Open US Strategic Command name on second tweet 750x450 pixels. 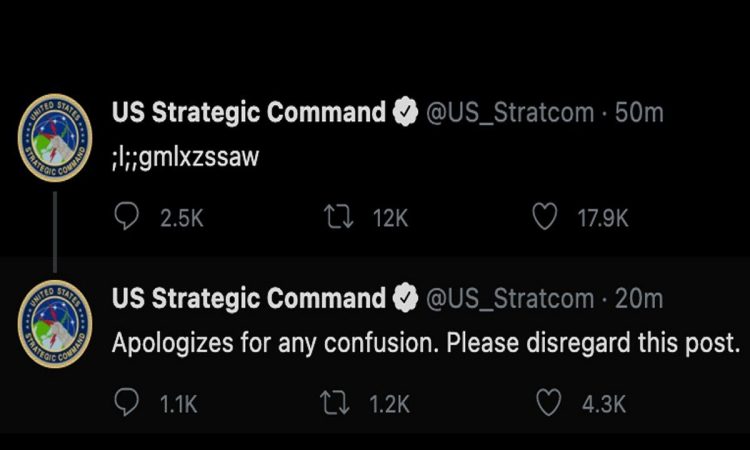click(x=249, y=298)
